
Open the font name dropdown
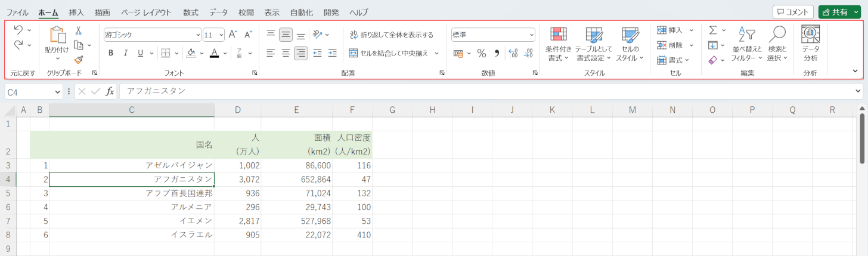[199, 35]
